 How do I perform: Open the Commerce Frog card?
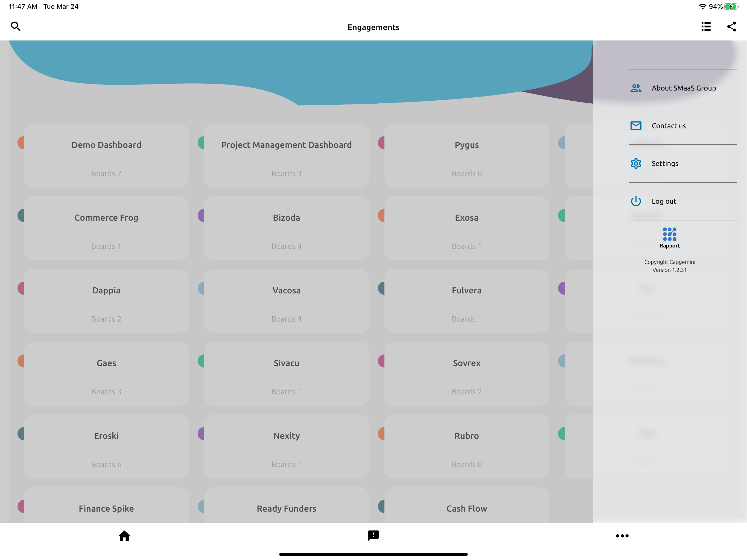coord(106,228)
